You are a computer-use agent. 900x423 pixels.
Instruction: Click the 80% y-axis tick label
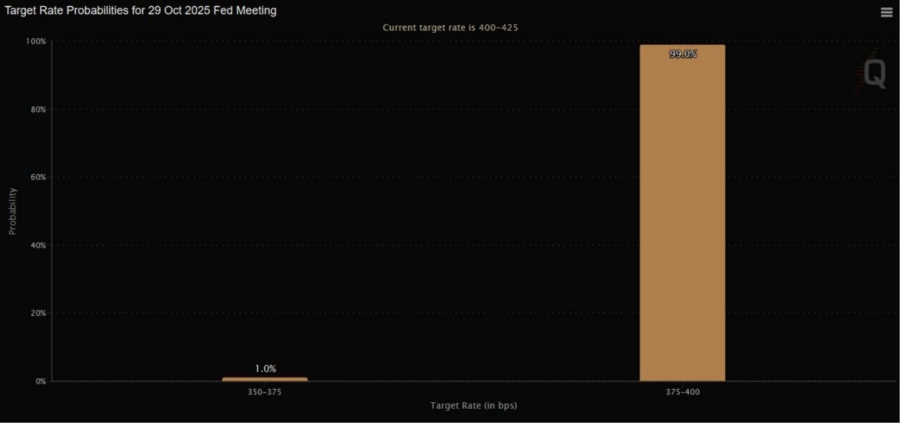pos(38,109)
